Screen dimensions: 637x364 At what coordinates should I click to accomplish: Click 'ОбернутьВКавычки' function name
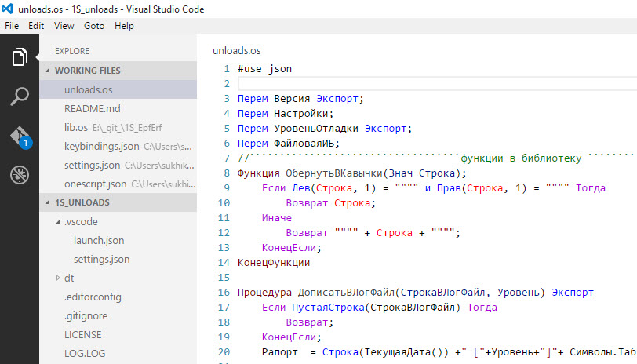[x=334, y=173]
